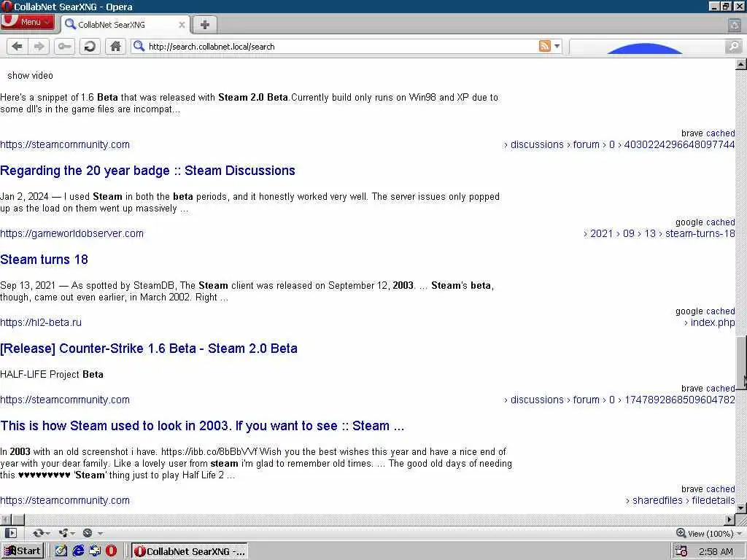747x560 pixels.
Task: Click the › index.php path link
Action: click(709, 322)
